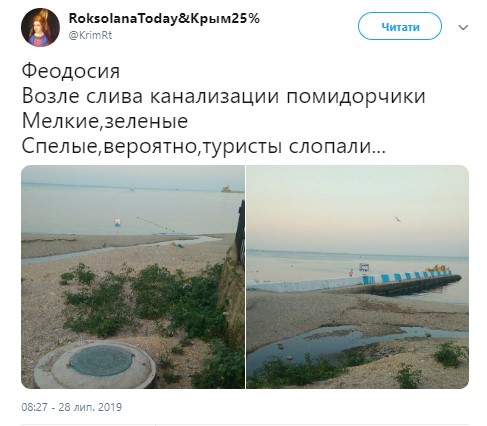This screenshot has height=426, width=487.
Task: View the right pier photo in full
Action: (x=357, y=277)
